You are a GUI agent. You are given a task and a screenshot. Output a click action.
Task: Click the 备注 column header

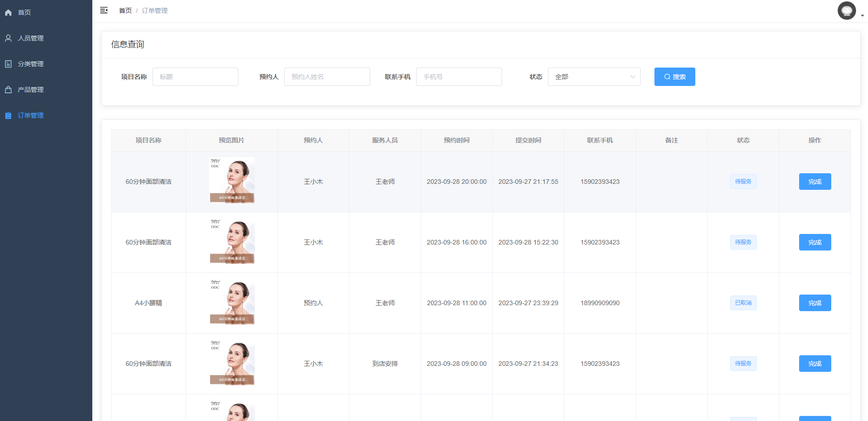point(671,140)
